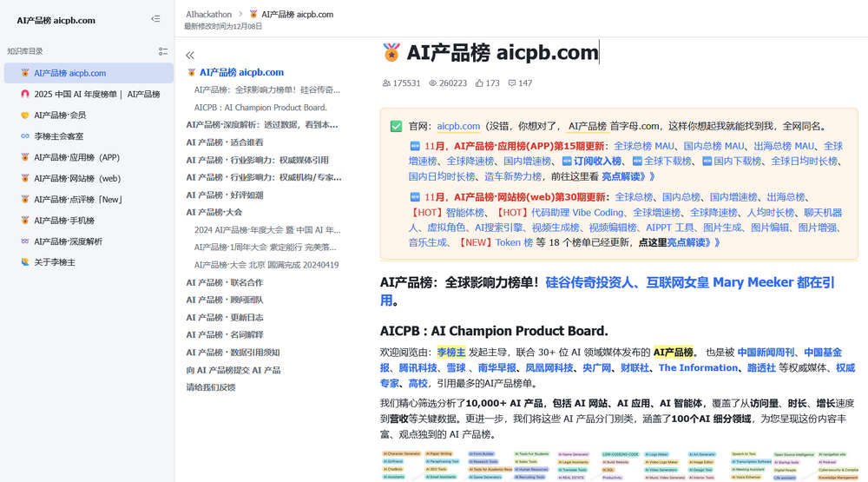
Task: Select AI产品榜·会员 in sidebar
Action: (89, 116)
